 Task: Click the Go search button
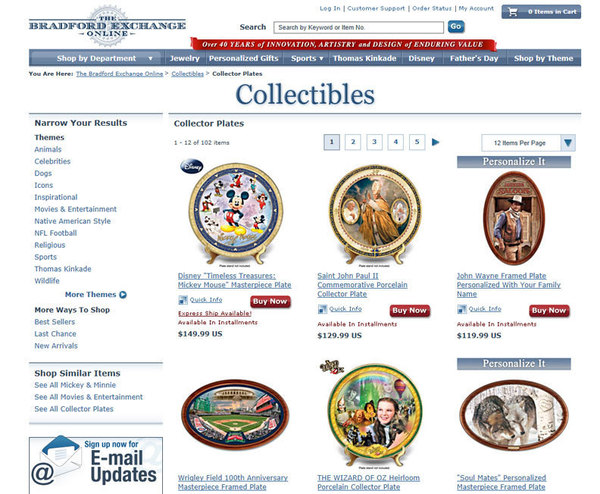[456, 26]
